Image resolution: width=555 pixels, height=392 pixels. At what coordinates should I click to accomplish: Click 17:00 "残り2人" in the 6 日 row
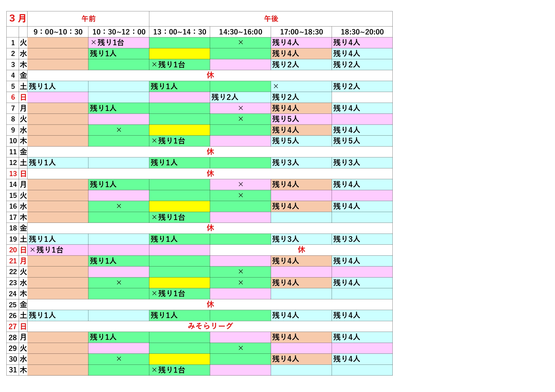pyautogui.click(x=285, y=97)
